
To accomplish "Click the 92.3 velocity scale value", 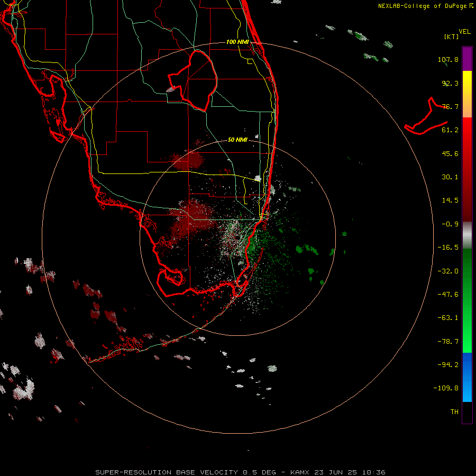I will (x=450, y=83).
